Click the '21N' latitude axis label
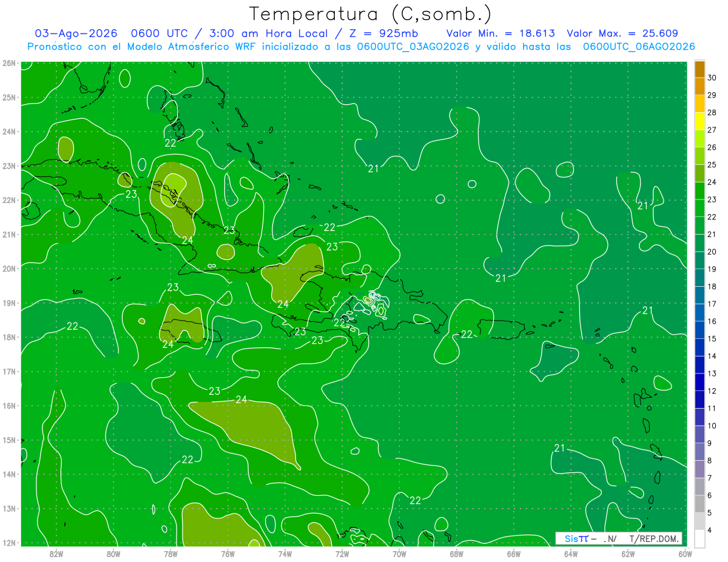The height and width of the screenshot is (562, 728). coord(8,234)
